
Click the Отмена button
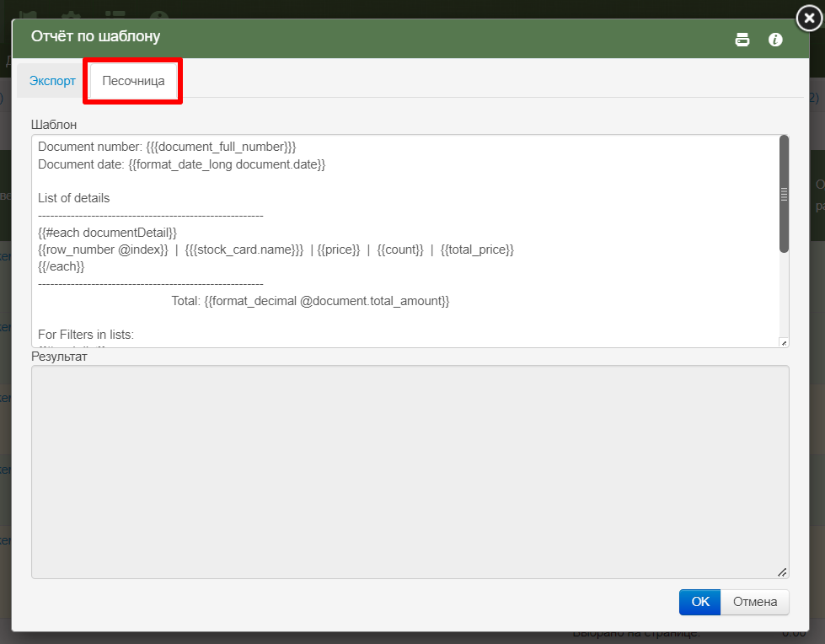click(754, 602)
